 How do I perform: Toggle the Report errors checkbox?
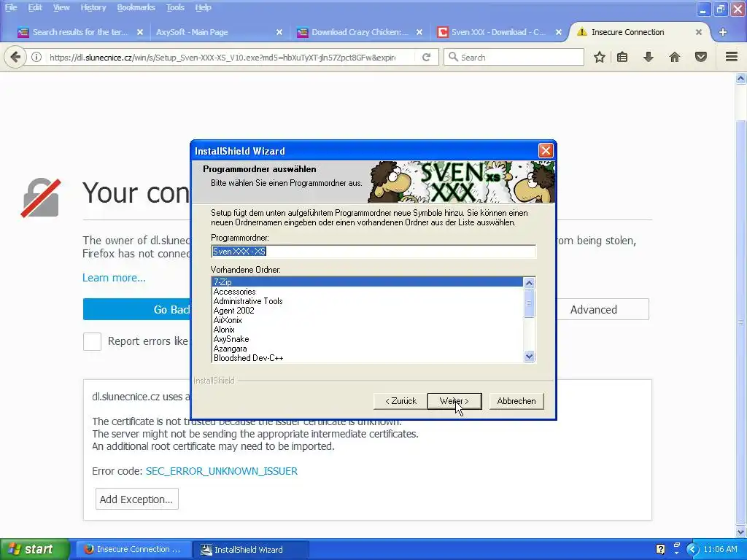(x=92, y=341)
